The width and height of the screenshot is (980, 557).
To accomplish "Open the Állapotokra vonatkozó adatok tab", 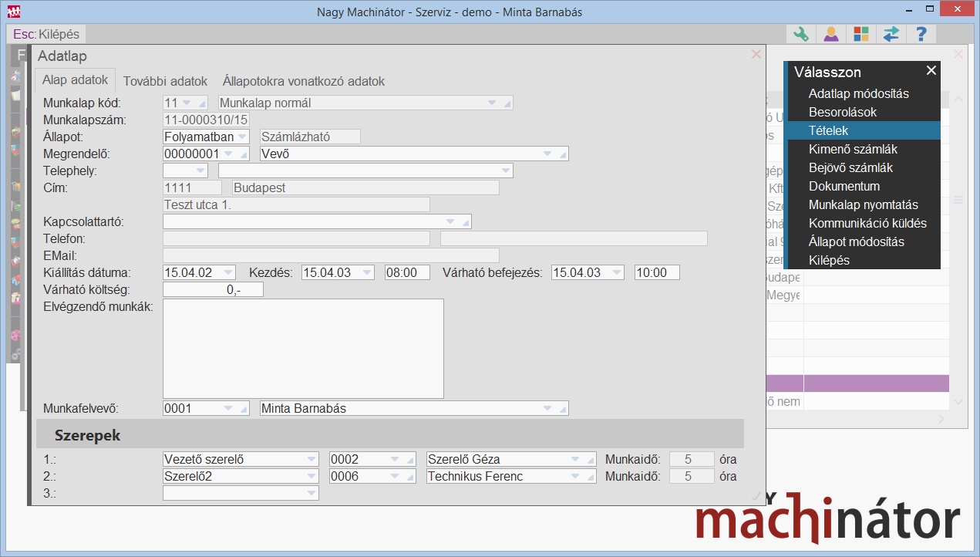I will coord(304,81).
